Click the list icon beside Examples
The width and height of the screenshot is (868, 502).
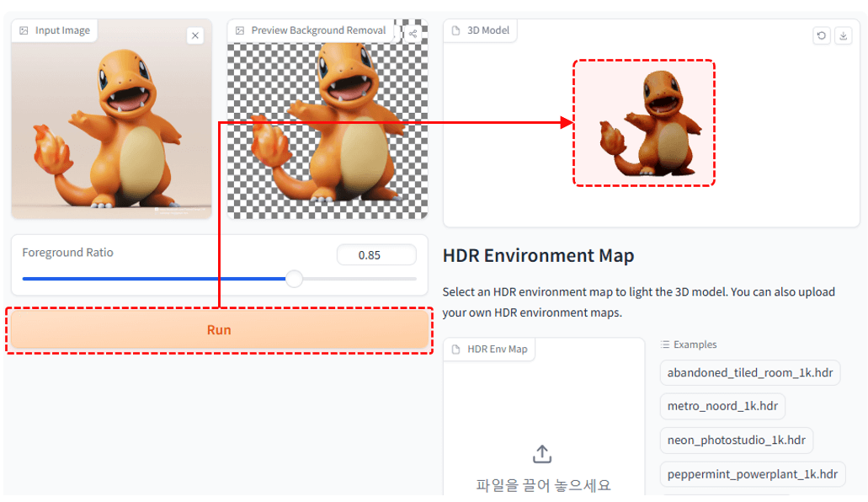tap(665, 344)
